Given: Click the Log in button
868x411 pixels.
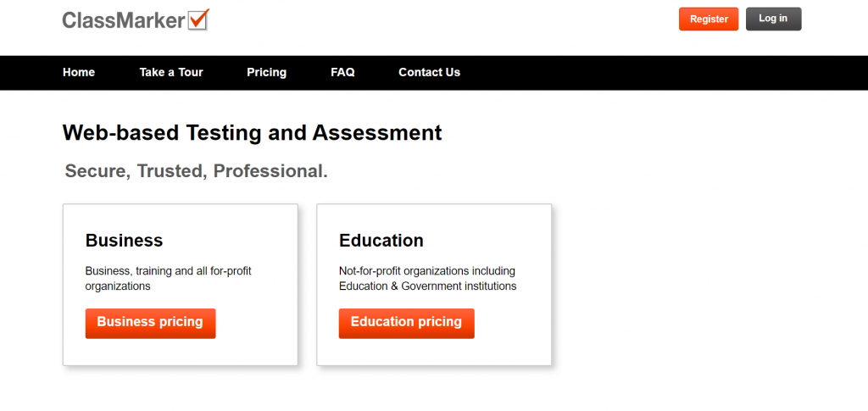Looking at the screenshot, I should (773, 19).
